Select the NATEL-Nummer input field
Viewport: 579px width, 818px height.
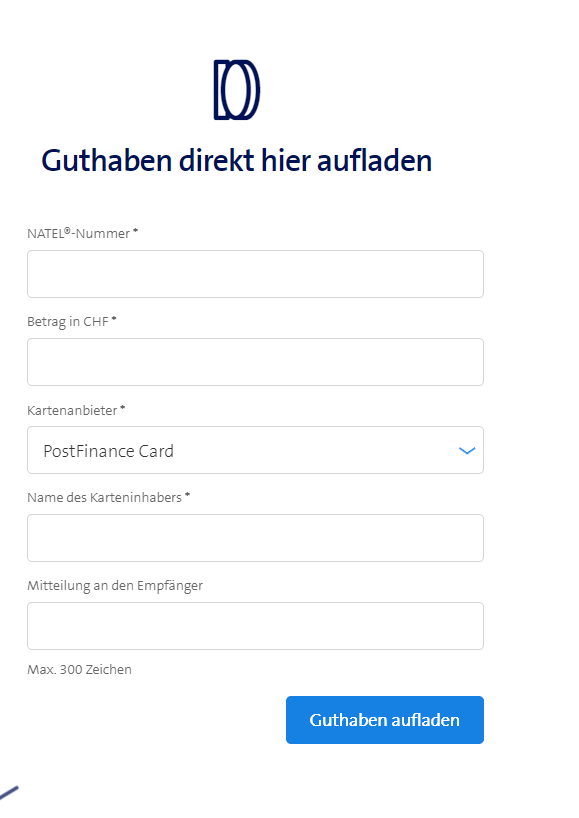point(255,273)
